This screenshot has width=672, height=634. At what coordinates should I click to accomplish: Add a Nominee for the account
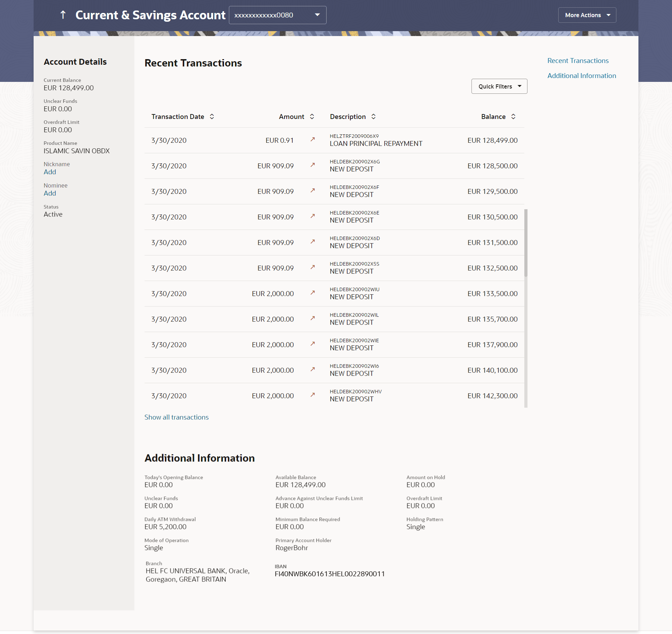tap(50, 193)
